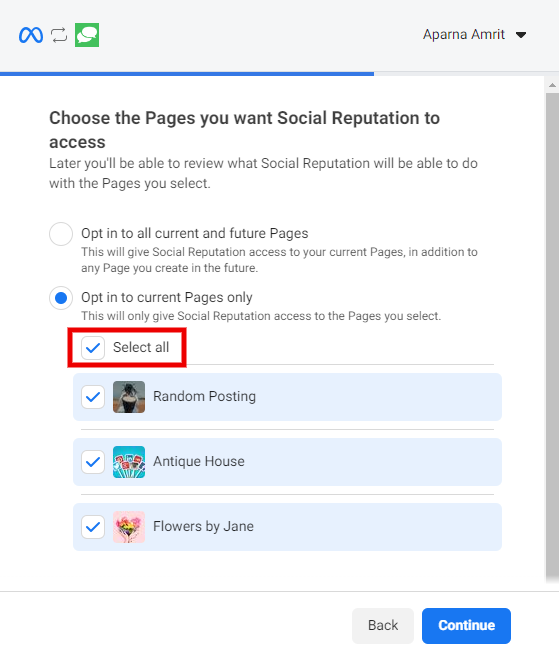The image size is (559, 664).
Task: Toggle the Select all checkbox
Action: click(93, 348)
